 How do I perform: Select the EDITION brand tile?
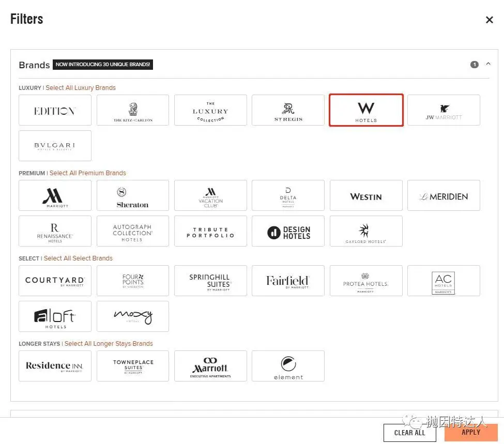coord(55,110)
